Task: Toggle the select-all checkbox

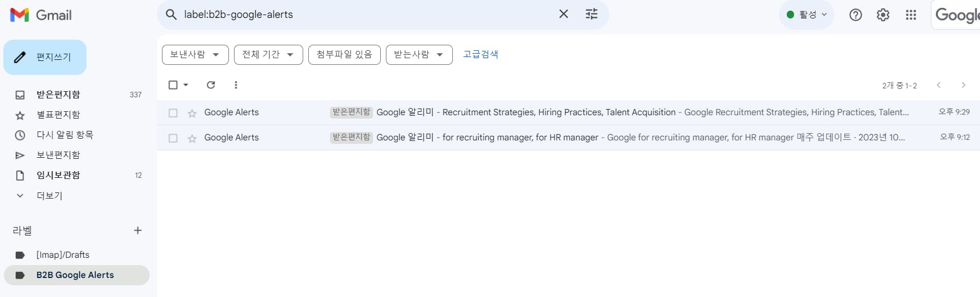Action: [173, 85]
